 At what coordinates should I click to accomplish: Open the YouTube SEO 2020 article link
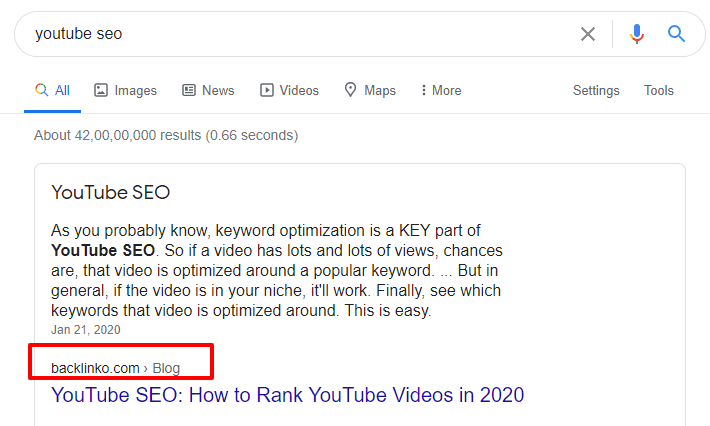288,395
